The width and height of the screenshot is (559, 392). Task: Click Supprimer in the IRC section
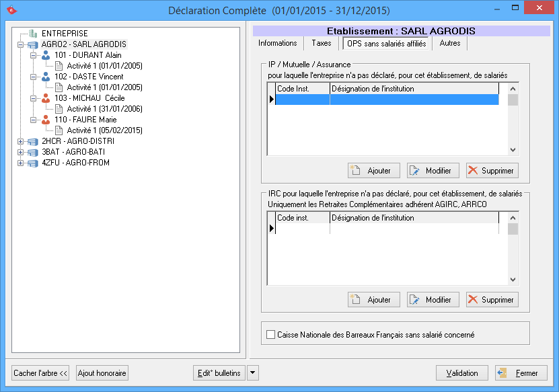[x=492, y=300]
